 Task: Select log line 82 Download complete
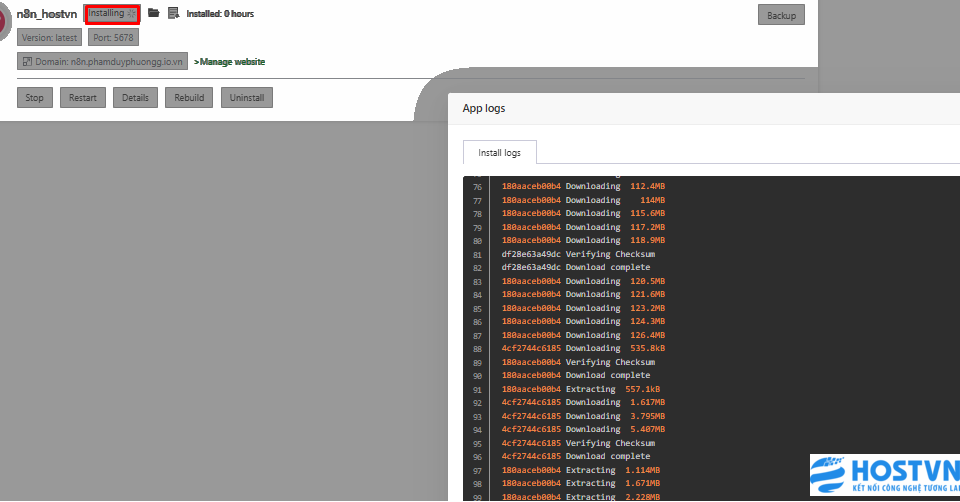click(x=576, y=267)
